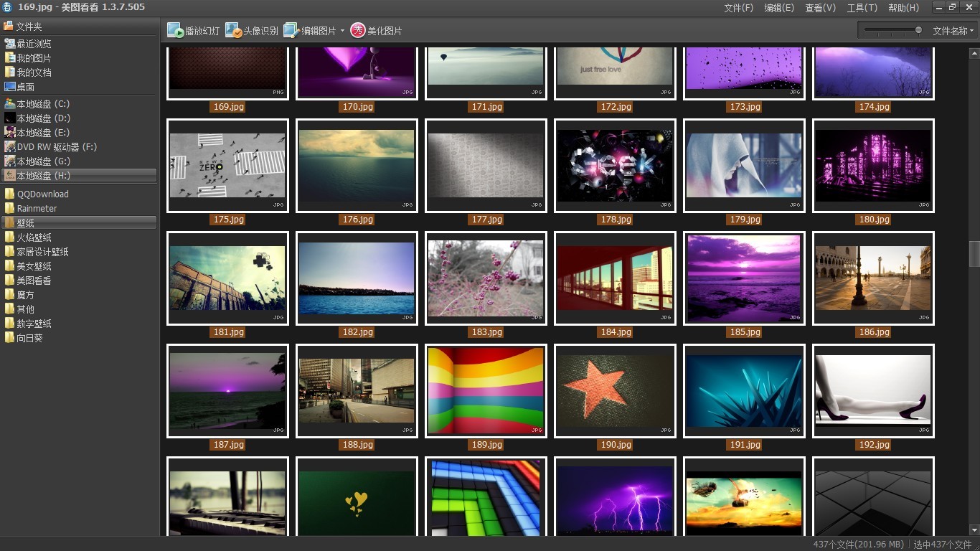
Task: Select thumbnail 184.jpg
Action: coord(615,278)
